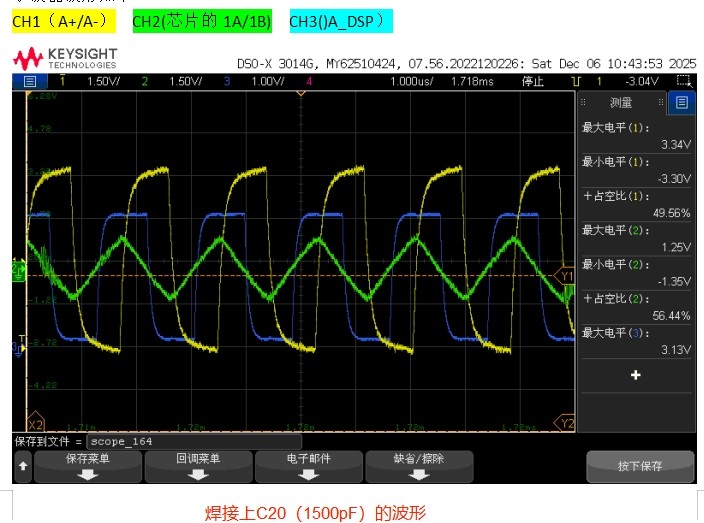Viewport: 704px width, 523px height.
Task: Click the trigger level -3.04V value
Action: pos(642,82)
